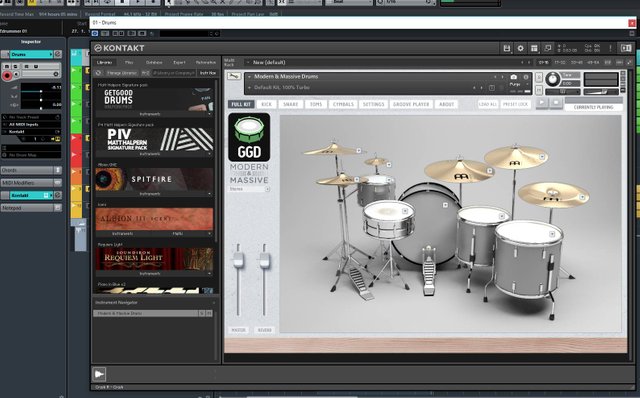
Task: Click the Manage Libraries button
Action: point(121,73)
